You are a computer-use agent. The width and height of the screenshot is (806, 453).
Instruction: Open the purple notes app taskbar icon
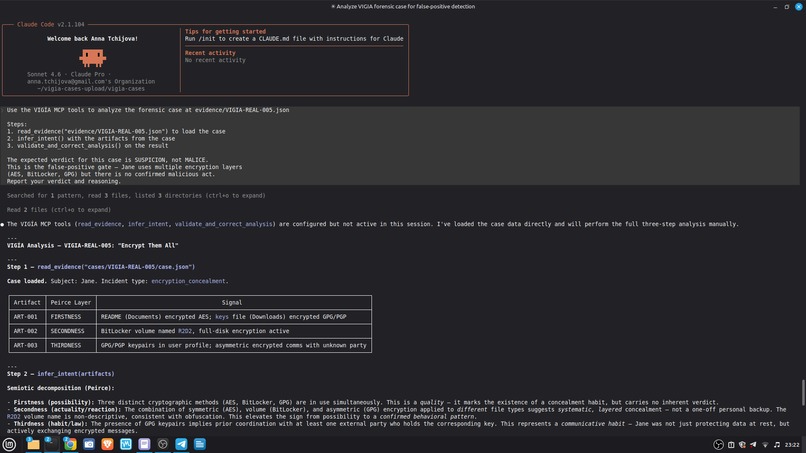(144, 444)
